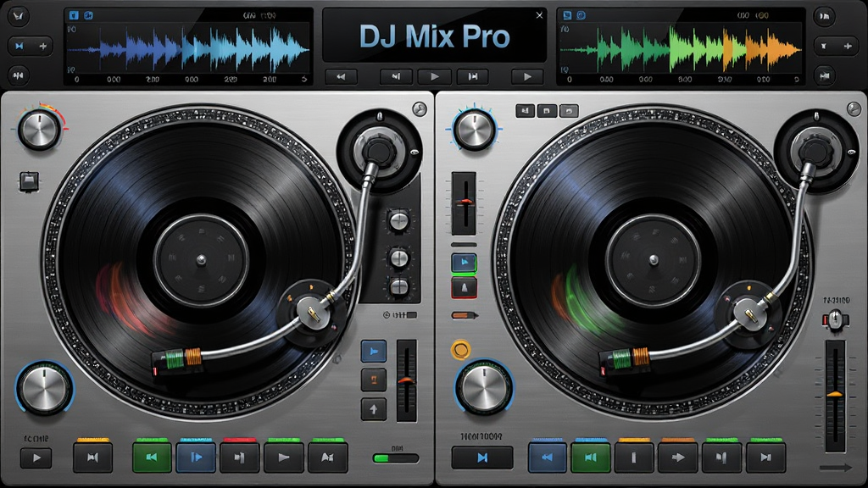Screen dimensions: 868x488
Task: Click the second blue icon above left waveform
Action: pos(88,15)
